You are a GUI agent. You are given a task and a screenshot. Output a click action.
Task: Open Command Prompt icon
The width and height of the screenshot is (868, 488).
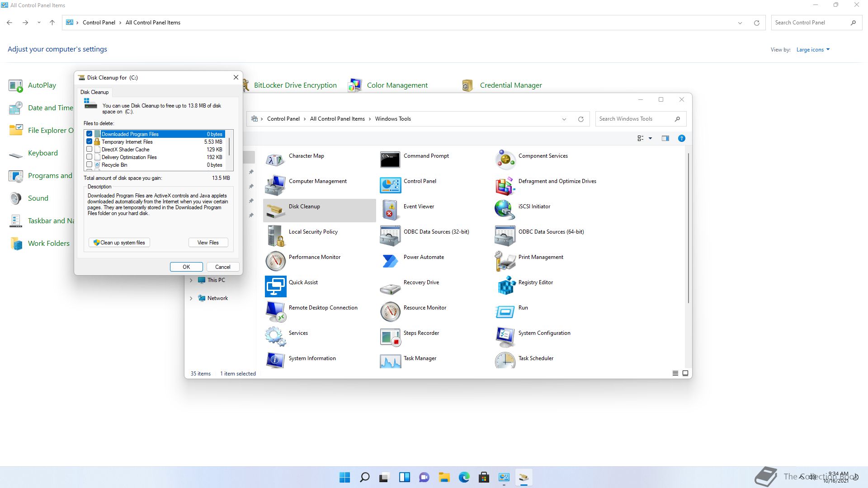[390, 160]
